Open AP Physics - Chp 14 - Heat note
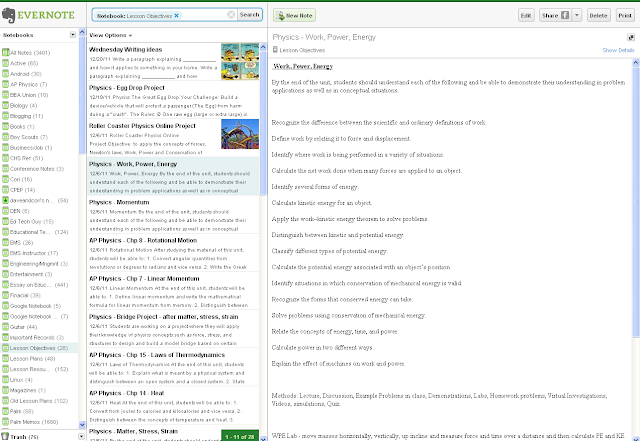This screenshot has width=640, height=441. click(173, 405)
